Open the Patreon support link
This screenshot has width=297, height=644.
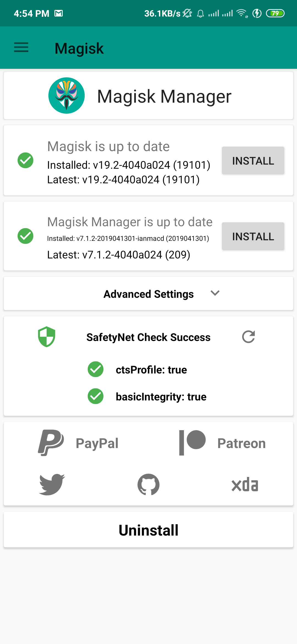point(222,443)
